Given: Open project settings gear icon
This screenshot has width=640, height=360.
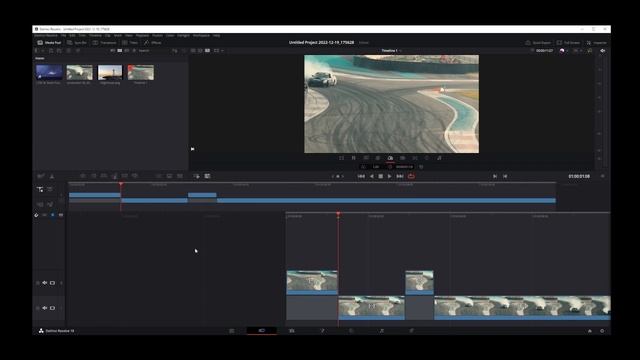Looking at the screenshot, I should 602,331.
